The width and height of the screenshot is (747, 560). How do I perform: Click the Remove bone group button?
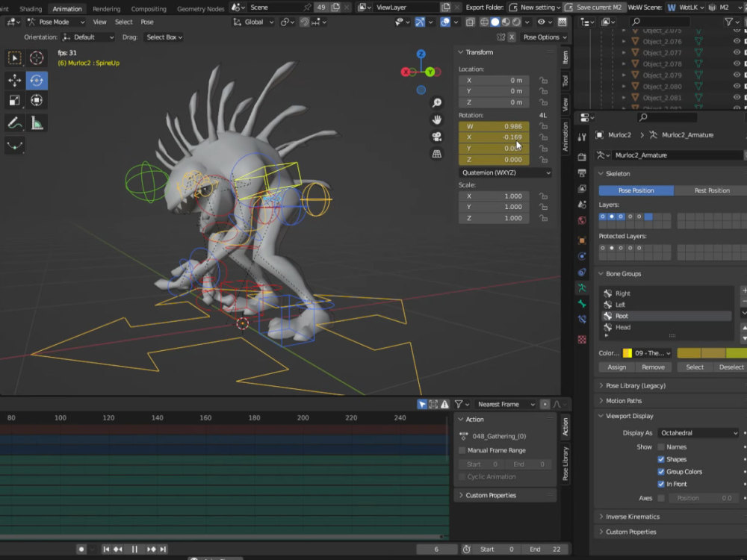[653, 367]
